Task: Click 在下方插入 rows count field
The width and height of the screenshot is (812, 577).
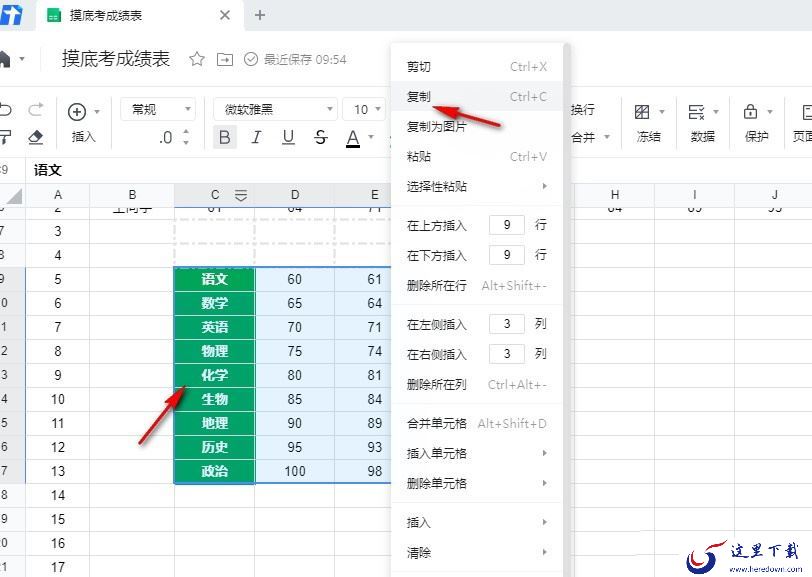Action: 507,255
